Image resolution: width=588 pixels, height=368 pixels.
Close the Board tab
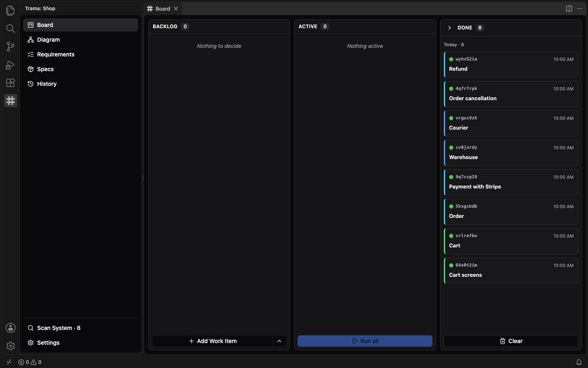176,9
